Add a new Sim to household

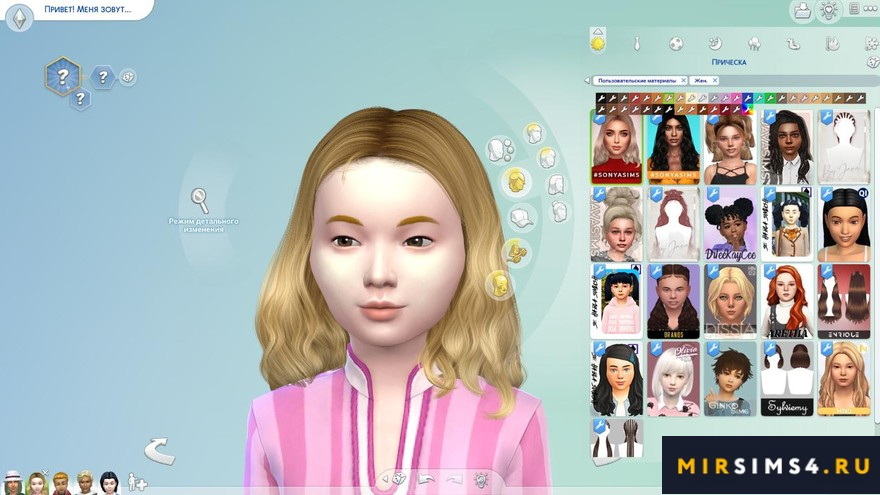137,483
